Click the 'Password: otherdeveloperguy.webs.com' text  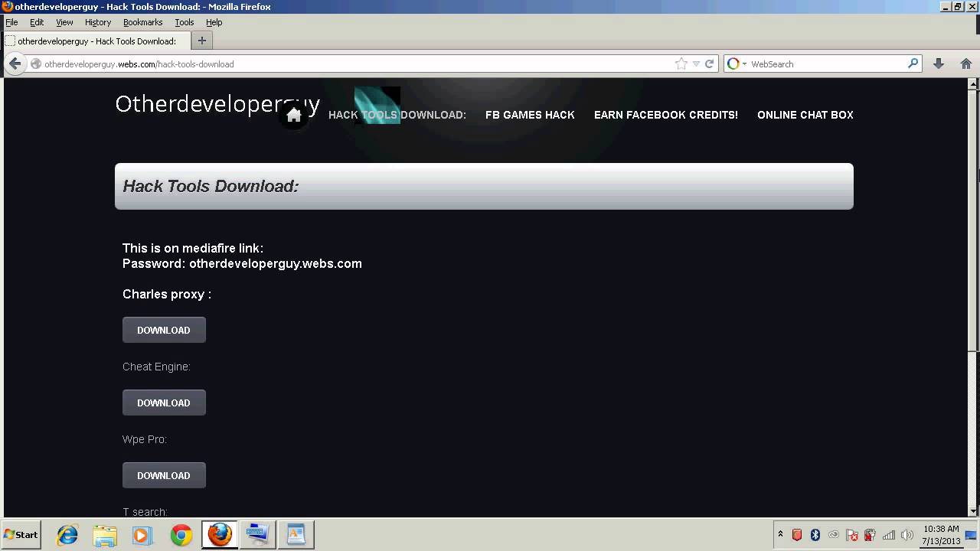(242, 263)
